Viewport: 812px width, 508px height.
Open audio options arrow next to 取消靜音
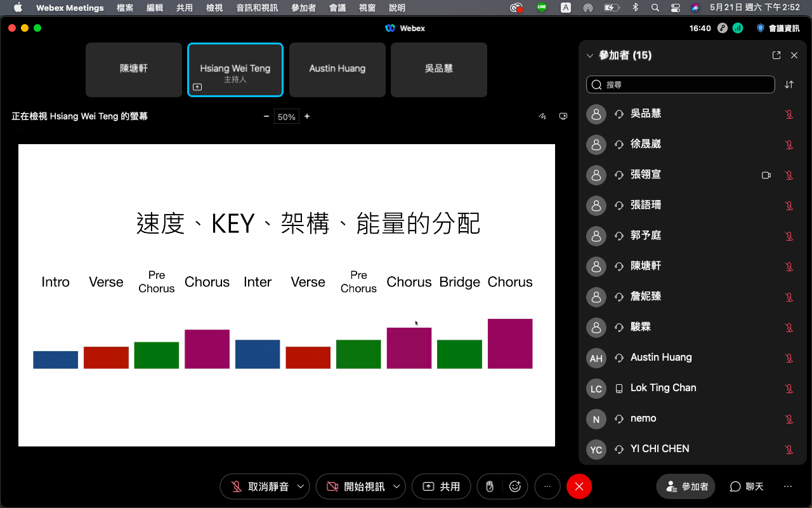click(301, 486)
